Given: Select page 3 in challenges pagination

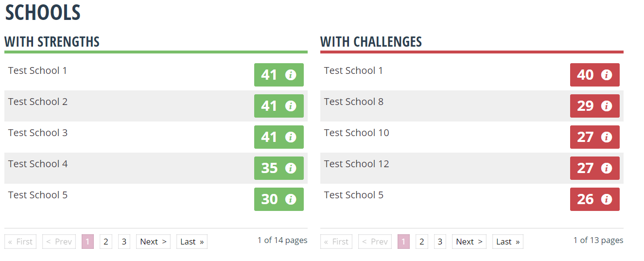Looking at the screenshot, I should coord(440,242).
